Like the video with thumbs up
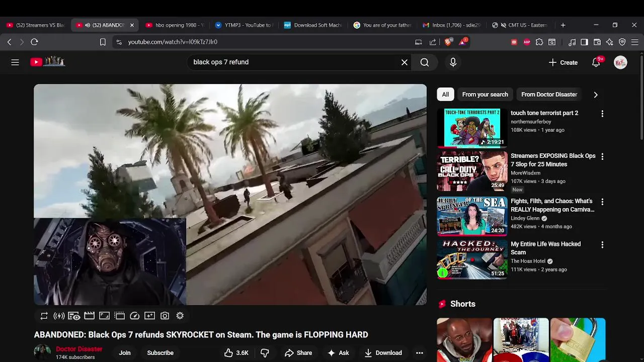This screenshot has height=362, width=644. point(236,353)
